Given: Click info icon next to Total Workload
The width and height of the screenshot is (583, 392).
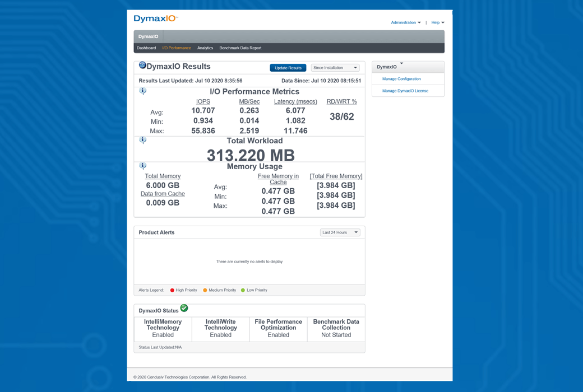Looking at the screenshot, I should pyautogui.click(x=143, y=140).
